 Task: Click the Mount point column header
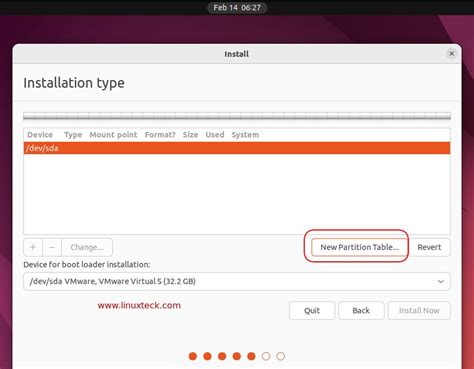113,135
